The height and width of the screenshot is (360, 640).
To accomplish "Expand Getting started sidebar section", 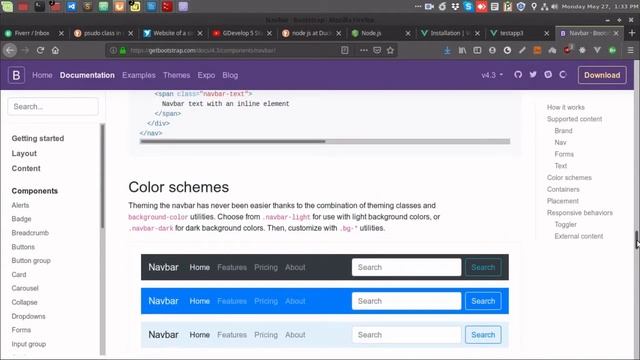I will pyautogui.click(x=38, y=138).
